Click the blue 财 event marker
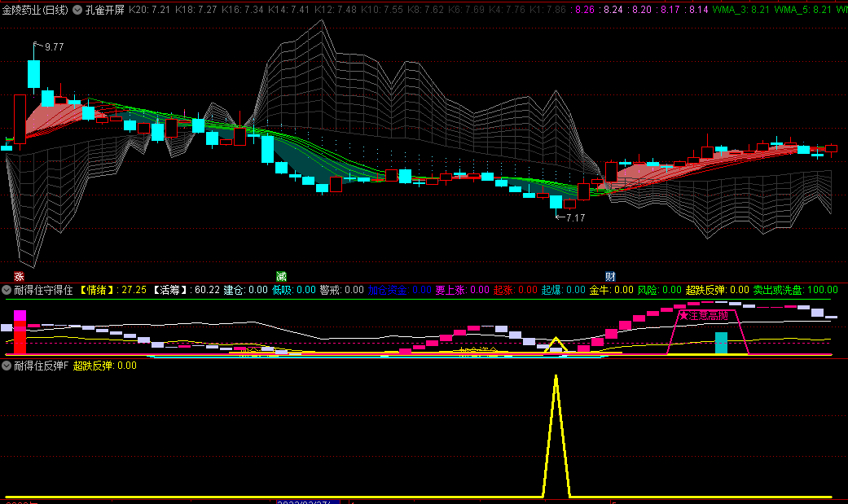This screenshot has width=848, height=504. [x=611, y=277]
